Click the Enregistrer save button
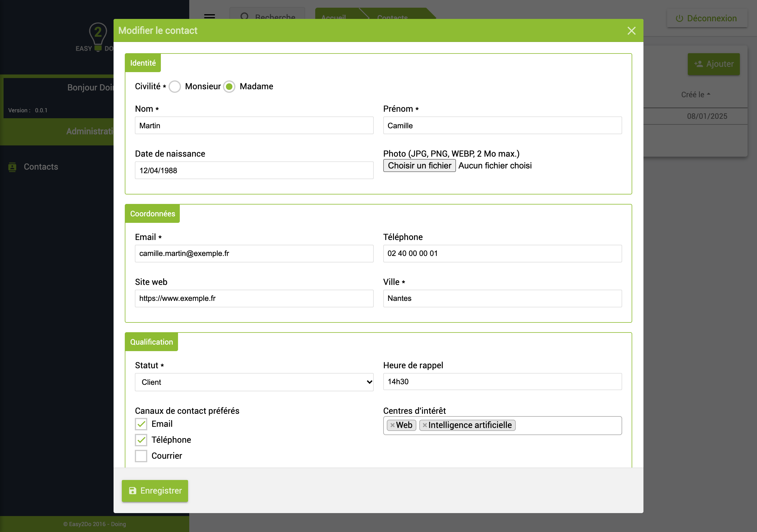757x532 pixels. tap(155, 491)
